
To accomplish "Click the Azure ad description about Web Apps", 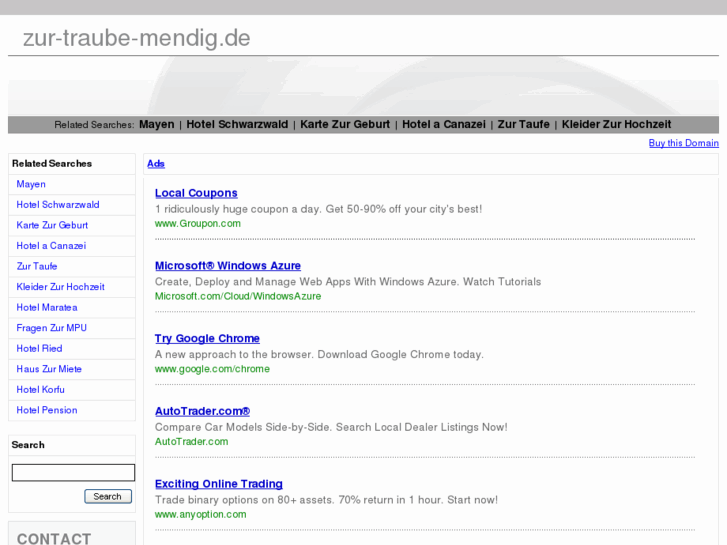I will 348,282.
